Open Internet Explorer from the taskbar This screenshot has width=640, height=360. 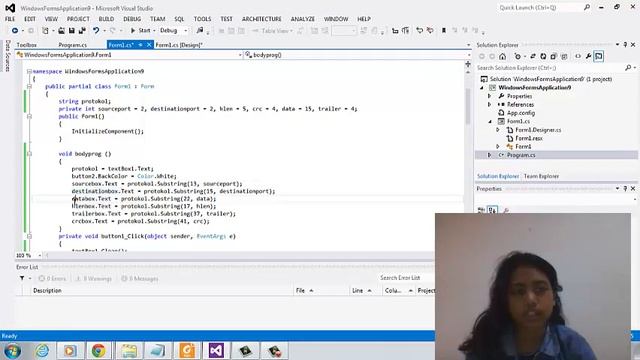click(42, 351)
